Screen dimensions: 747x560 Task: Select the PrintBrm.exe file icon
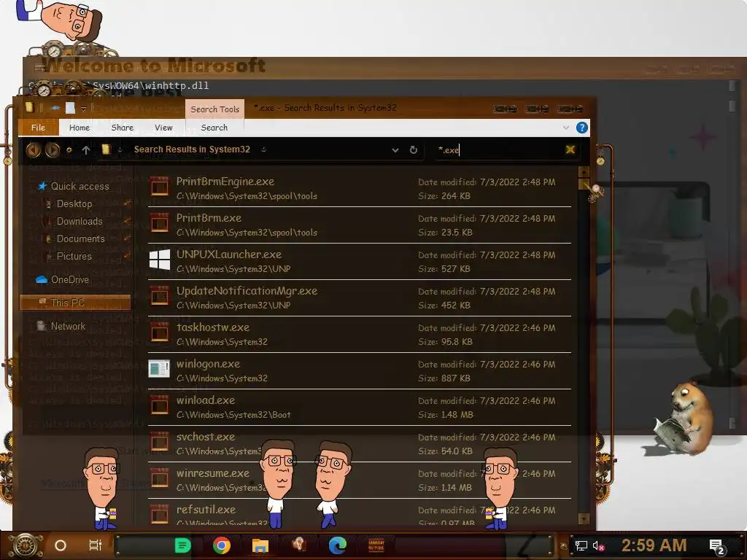pyautogui.click(x=160, y=223)
